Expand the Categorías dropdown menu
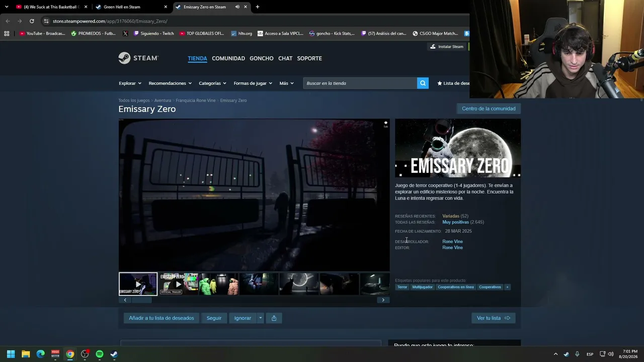Screen dimensions: 644x362 tap(212, 83)
